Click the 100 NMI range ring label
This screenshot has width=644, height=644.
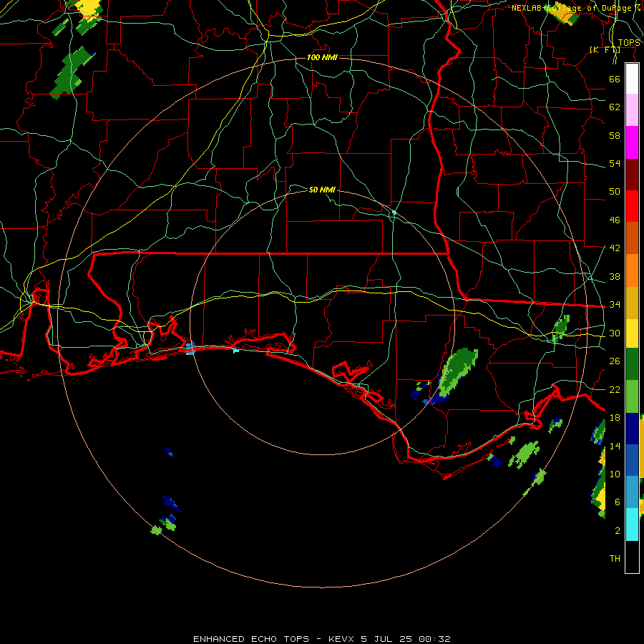(x=322, y=57)
